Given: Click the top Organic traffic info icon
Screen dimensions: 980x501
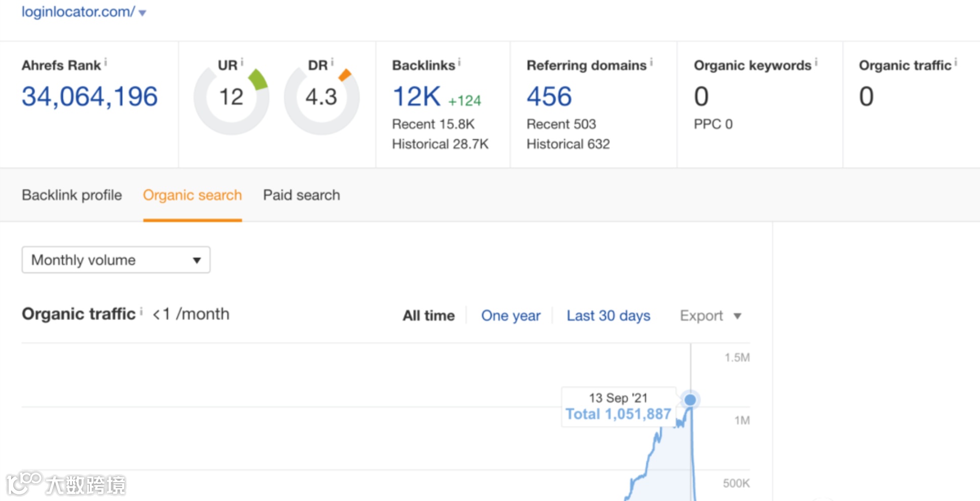Looking at the screenshot, I should click(x=956, y=62).
